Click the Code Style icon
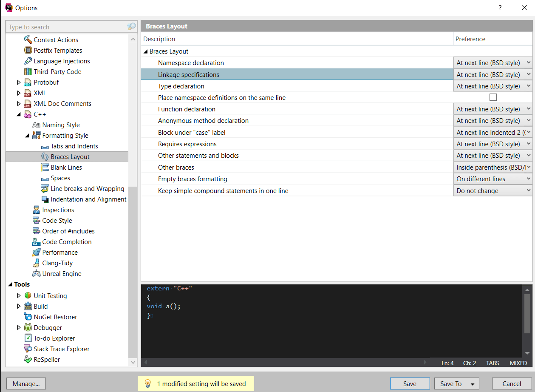This screenshot has height=392, width=535. tap(37, 221)
